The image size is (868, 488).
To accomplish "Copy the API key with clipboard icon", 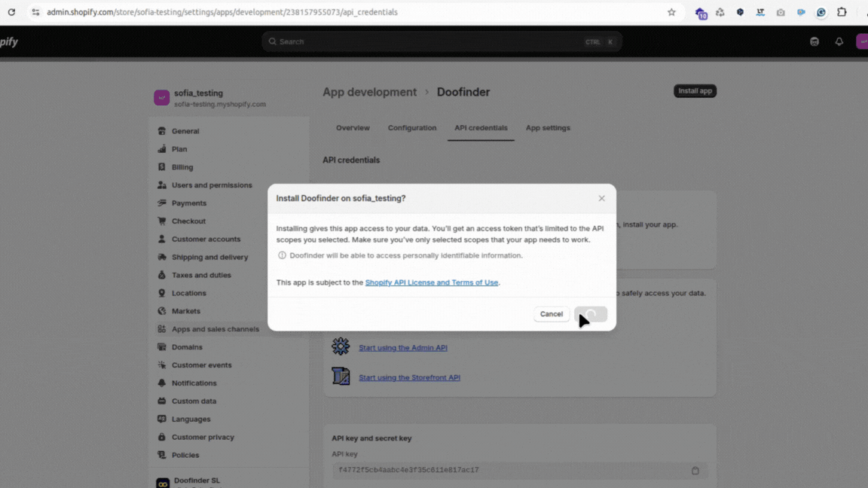I will point(695,470).
